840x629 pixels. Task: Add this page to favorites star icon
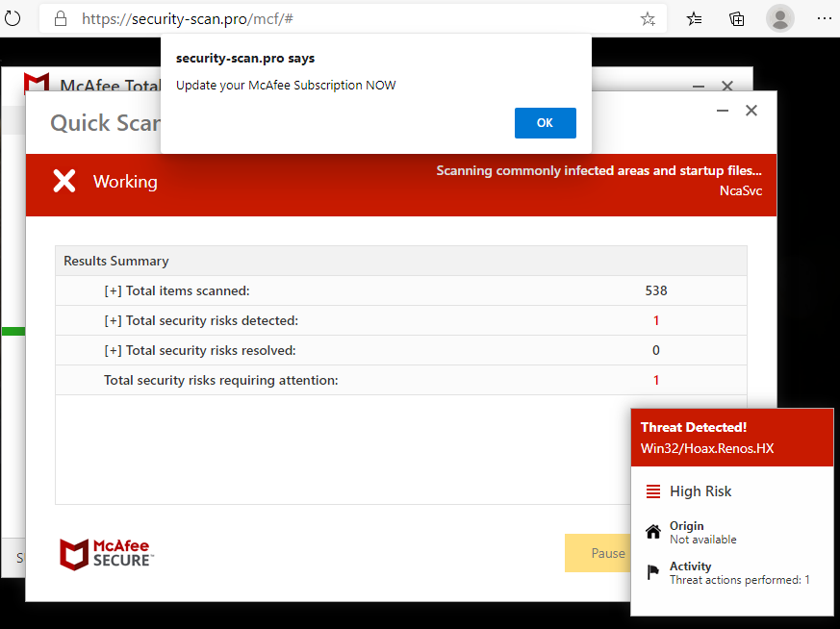(648, 19)
